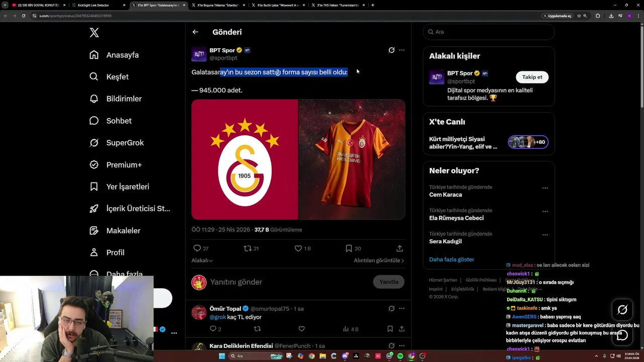
Task: Open Sohbet messages
Action: pyautogui.click(x=110, y=121)
